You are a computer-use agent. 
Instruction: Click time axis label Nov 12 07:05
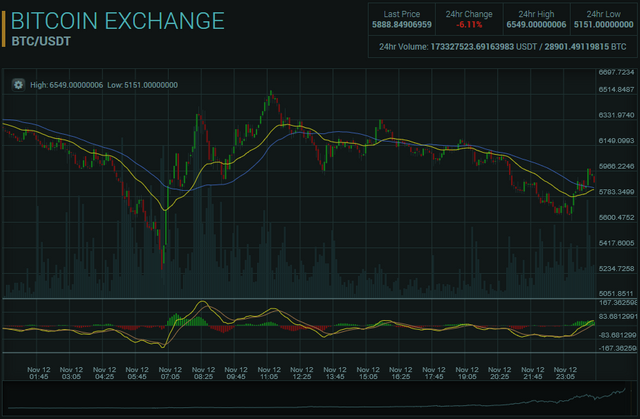tap(170, 373)
